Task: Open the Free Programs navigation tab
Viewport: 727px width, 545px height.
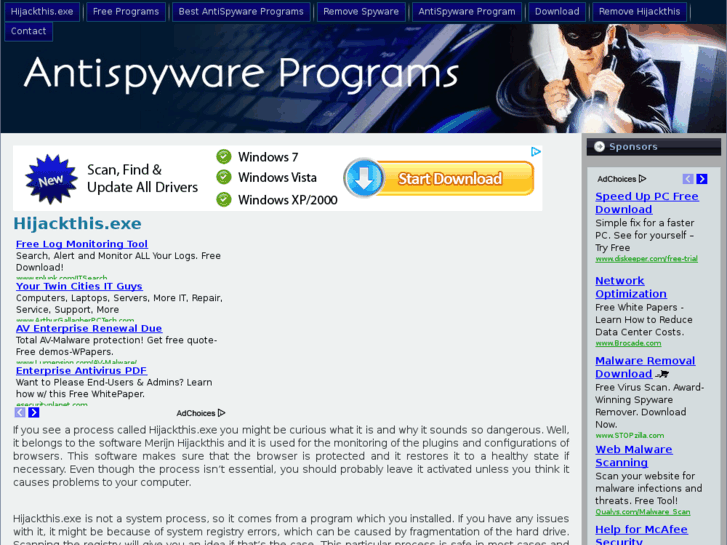Action: pyautogui.click(x=126, y=12)
